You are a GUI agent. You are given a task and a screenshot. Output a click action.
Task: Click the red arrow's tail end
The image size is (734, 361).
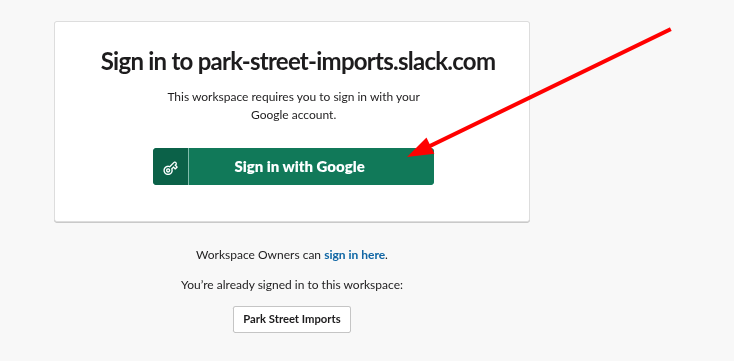[670, 29]
